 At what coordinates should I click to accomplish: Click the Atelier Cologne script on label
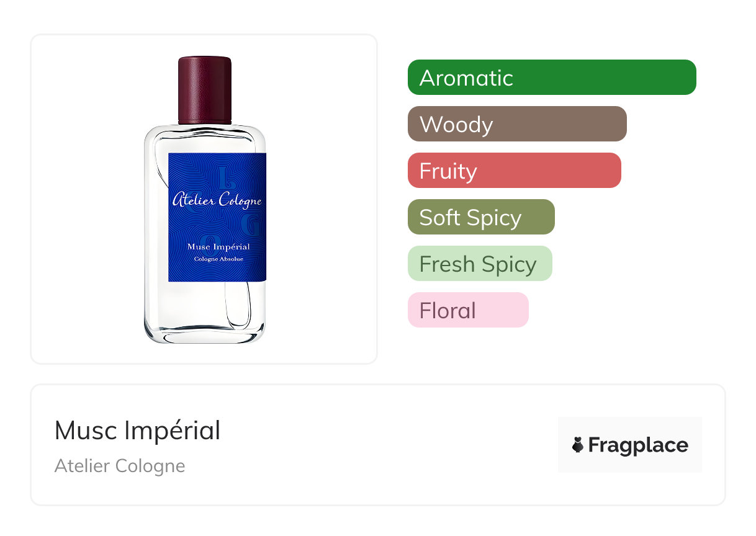point(217,200)
